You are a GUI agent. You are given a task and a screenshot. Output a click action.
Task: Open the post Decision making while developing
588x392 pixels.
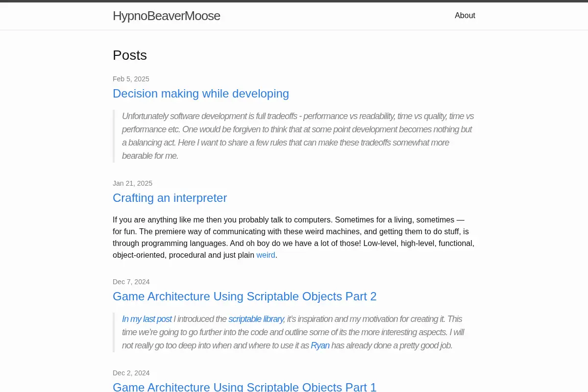click(x=201, y=94)
